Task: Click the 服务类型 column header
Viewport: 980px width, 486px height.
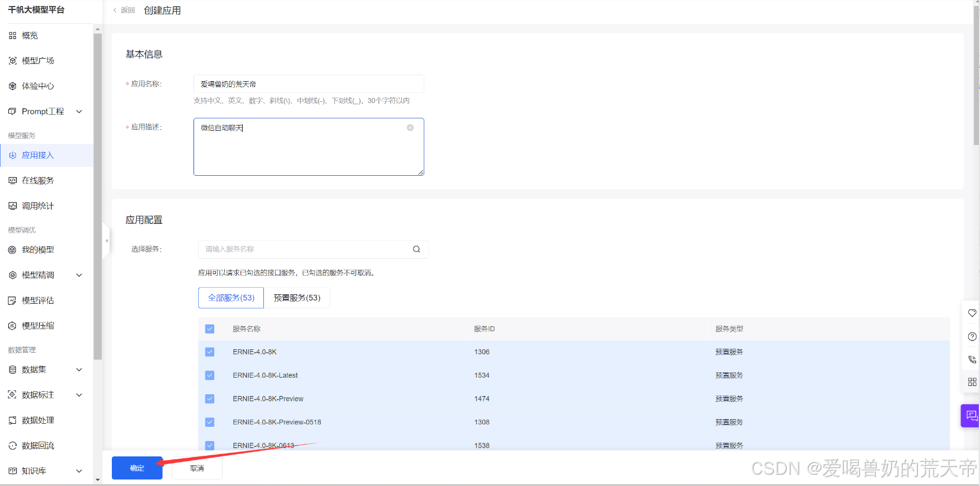Action: (x=729, y=329)
